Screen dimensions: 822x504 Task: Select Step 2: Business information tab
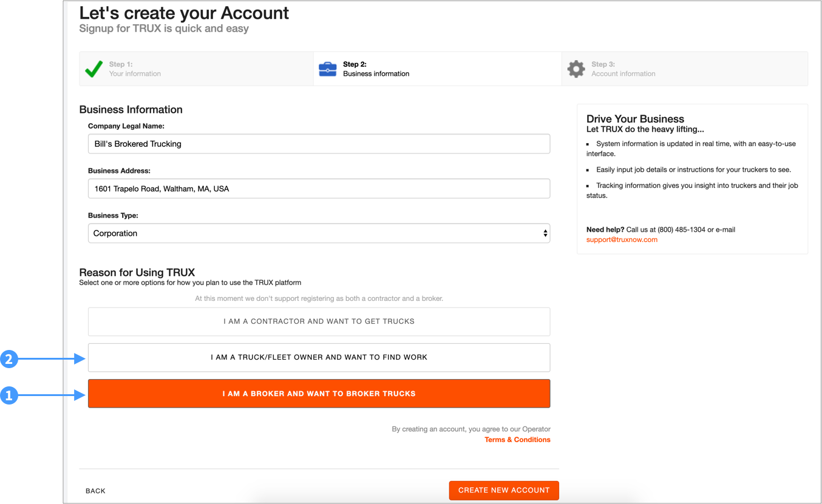438,69
